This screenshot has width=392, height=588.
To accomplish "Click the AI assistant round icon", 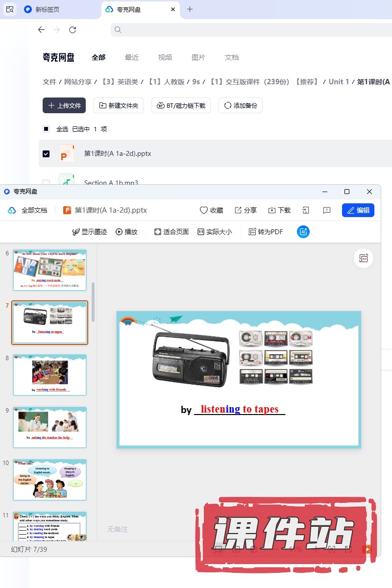I will click(x=303, y=232).
